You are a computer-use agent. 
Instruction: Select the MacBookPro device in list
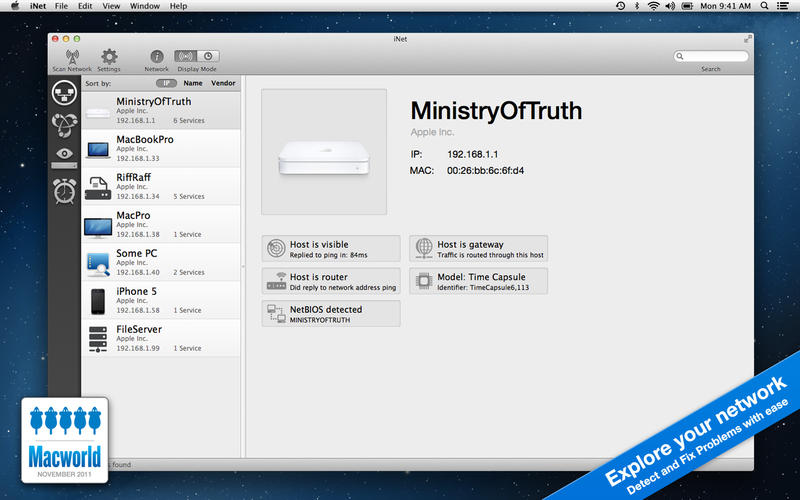pos(161,148)
